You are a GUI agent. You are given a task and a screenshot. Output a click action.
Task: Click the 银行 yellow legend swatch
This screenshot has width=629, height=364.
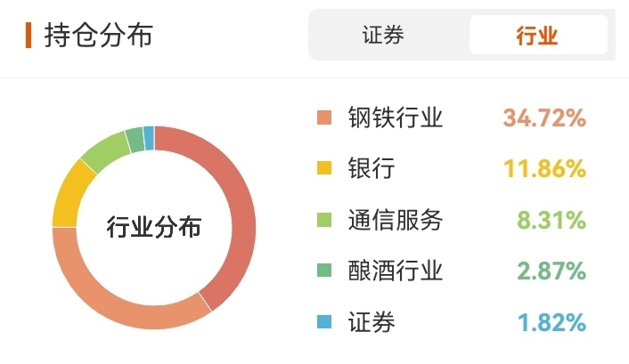324,168
